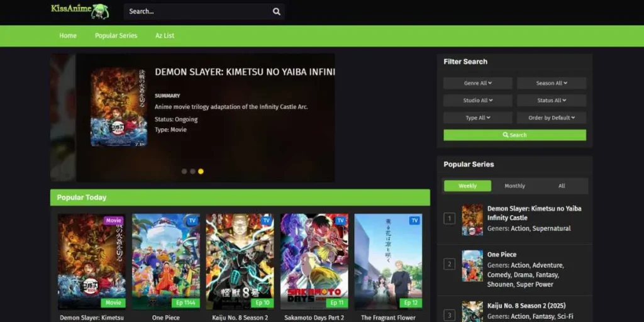Click the rank number 2 box
This screenshot has height=322, width=644.
pos(449,264)
